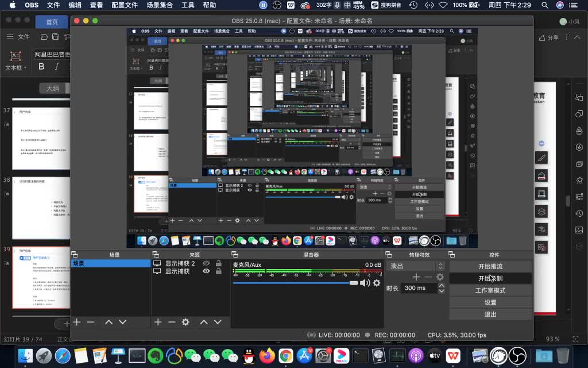Screen dimensions: 588x368
Task: Click 开始录制 to start recording
Action: coord(490,278)
